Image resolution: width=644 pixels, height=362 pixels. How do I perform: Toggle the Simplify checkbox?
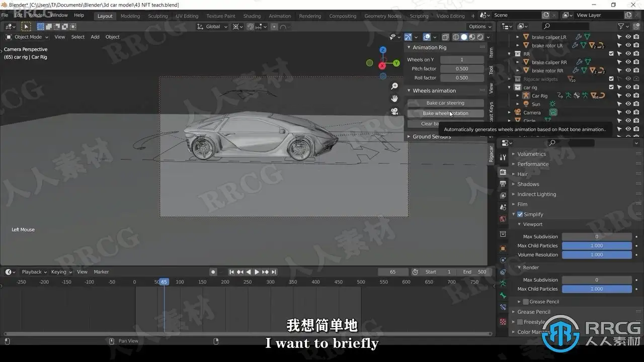[520, 214]
